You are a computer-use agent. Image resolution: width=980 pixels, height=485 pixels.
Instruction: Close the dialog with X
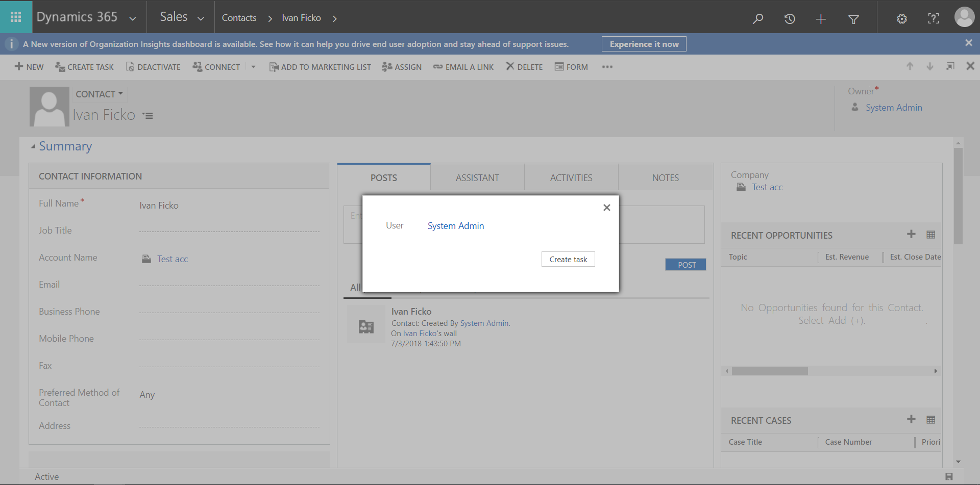click(x=607, y=208)
